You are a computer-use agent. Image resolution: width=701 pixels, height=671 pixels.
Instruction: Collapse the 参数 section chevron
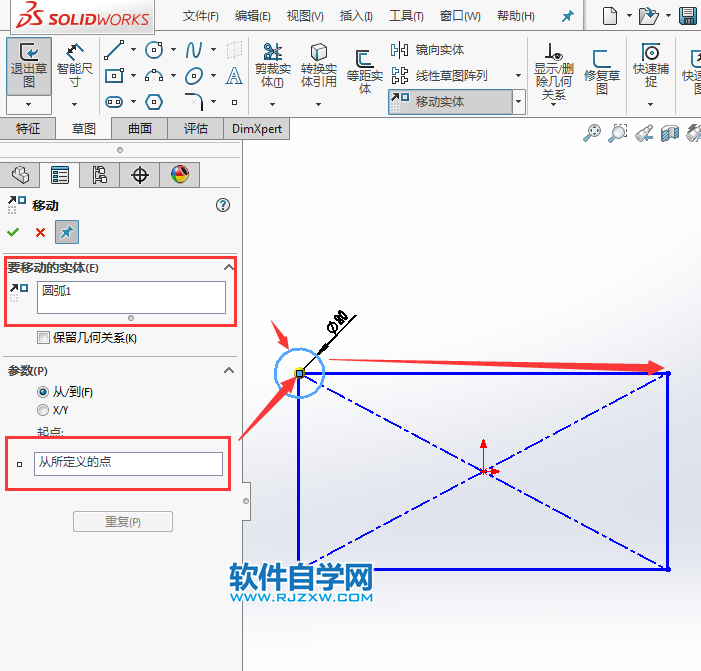coord(228,370)
